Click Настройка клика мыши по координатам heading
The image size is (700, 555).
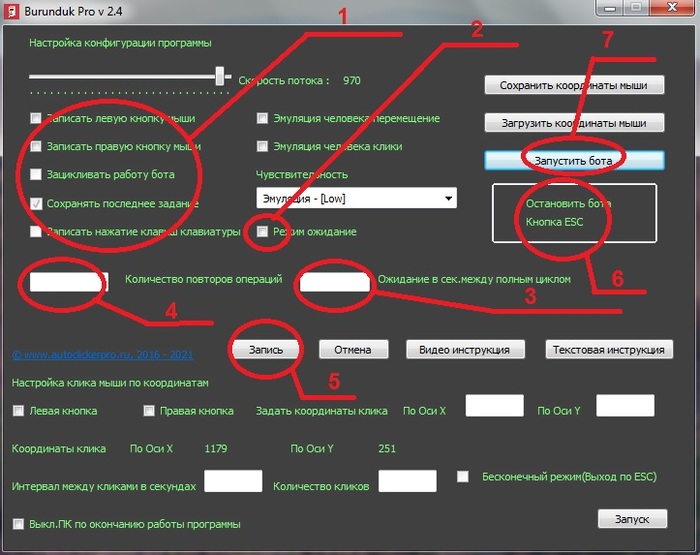point(110,383)
